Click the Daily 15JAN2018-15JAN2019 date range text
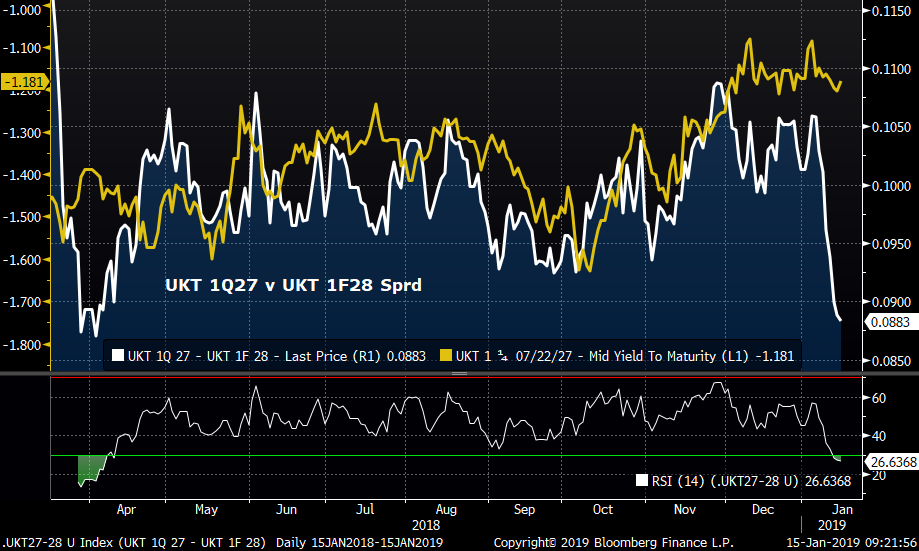 357,542
